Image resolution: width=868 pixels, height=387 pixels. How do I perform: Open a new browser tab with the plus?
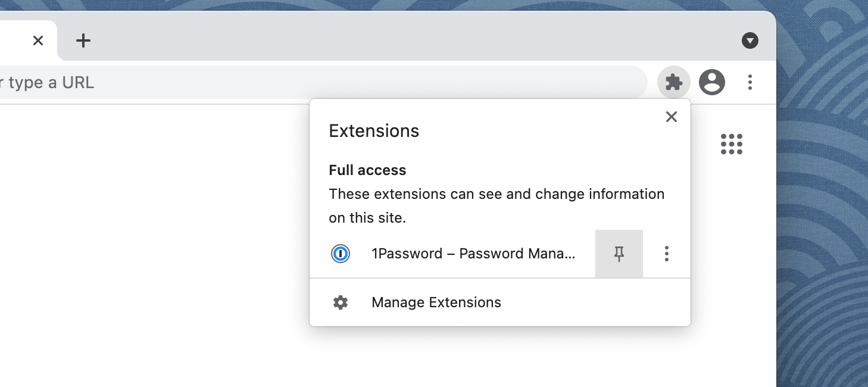tap(83, 40)
